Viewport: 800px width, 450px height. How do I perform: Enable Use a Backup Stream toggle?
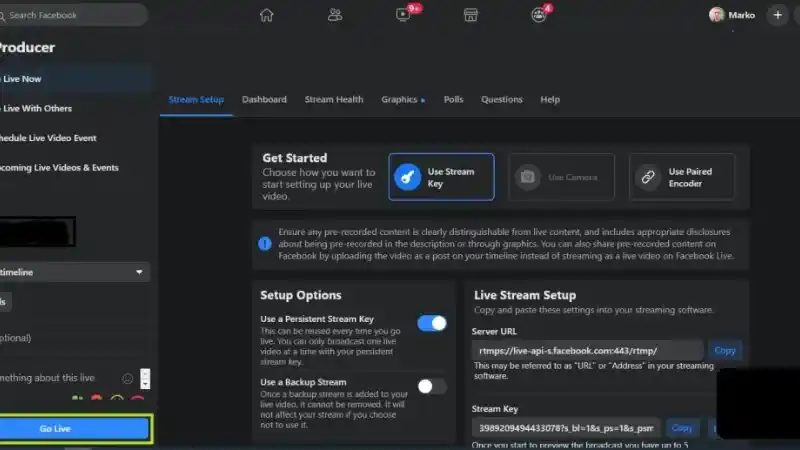tap(432, 386)
